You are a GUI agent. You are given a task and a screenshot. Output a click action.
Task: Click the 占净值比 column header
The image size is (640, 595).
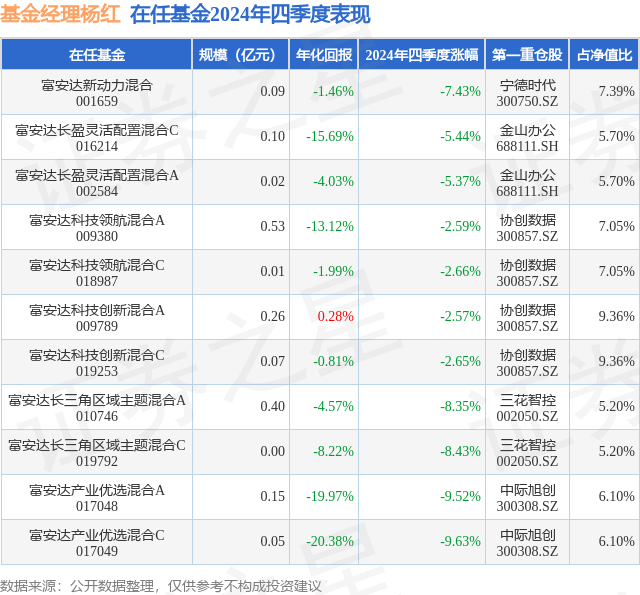click(604, 55)
